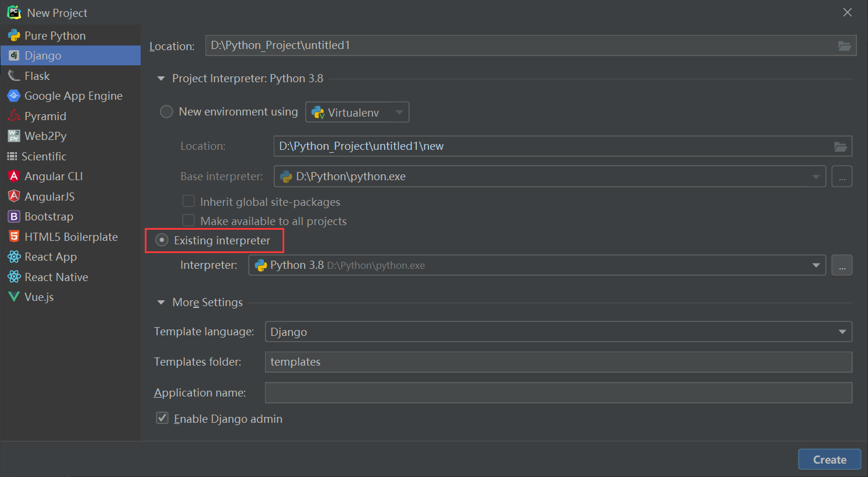This screenshot has height=477, width=868.
Task: Select Vue.js project type
Action: pos(70,297)
